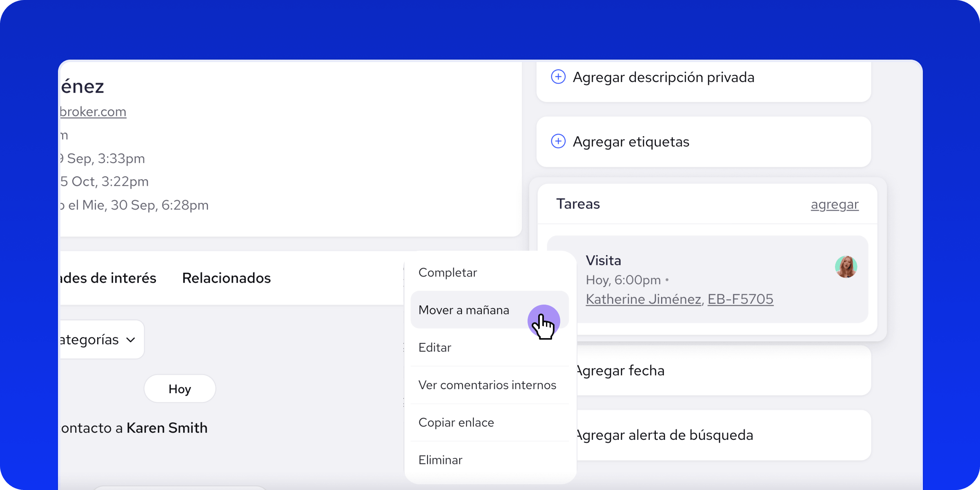The width and height of the screenshot is (980, 490).
Task: Switch to the propiedades de interés tab
Action: click(108, 278)
